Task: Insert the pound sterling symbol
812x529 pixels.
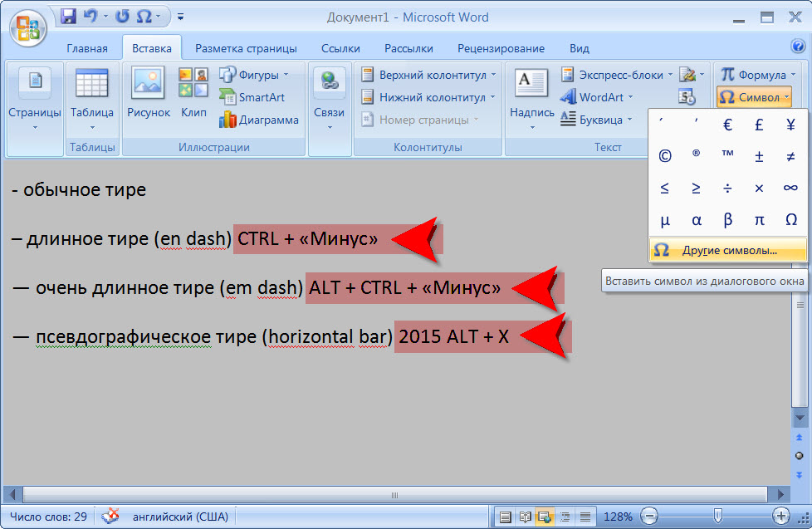Action: [x=759, y=125]
